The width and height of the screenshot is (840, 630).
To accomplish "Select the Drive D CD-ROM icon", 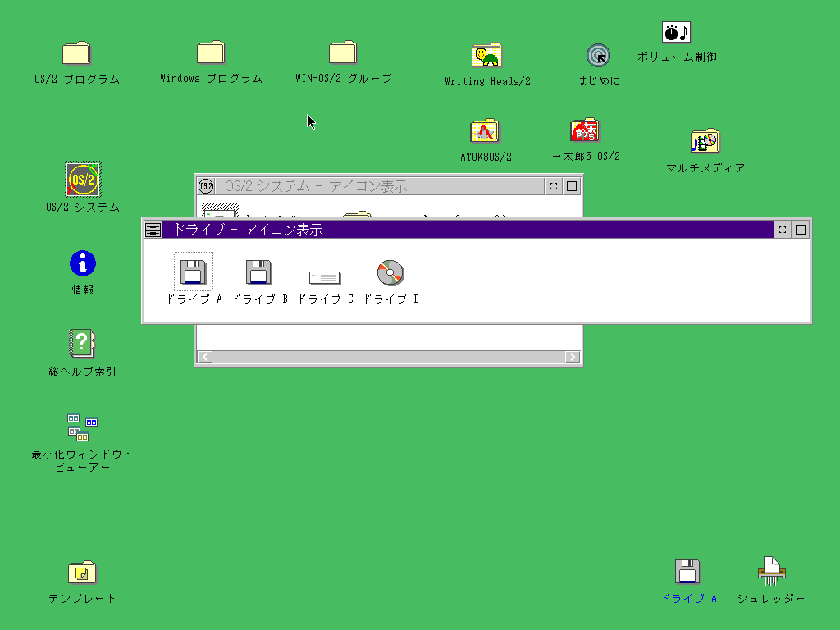I will pos(390,272).
